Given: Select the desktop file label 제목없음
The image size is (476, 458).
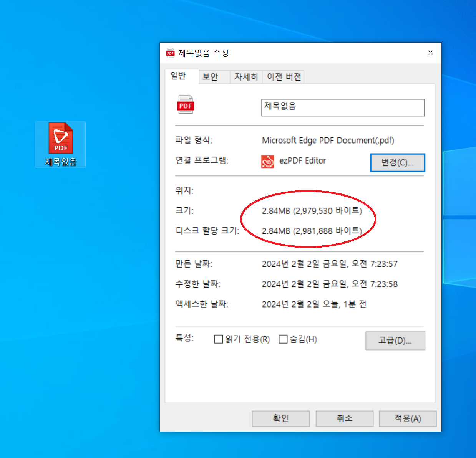Looking at the screenshot, I should coord(60,162).
